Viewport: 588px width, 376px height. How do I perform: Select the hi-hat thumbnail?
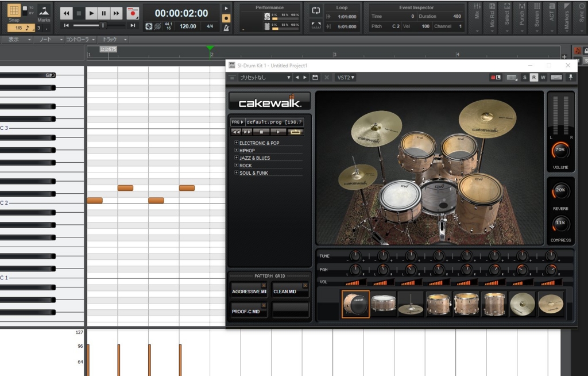click(411, 304)
